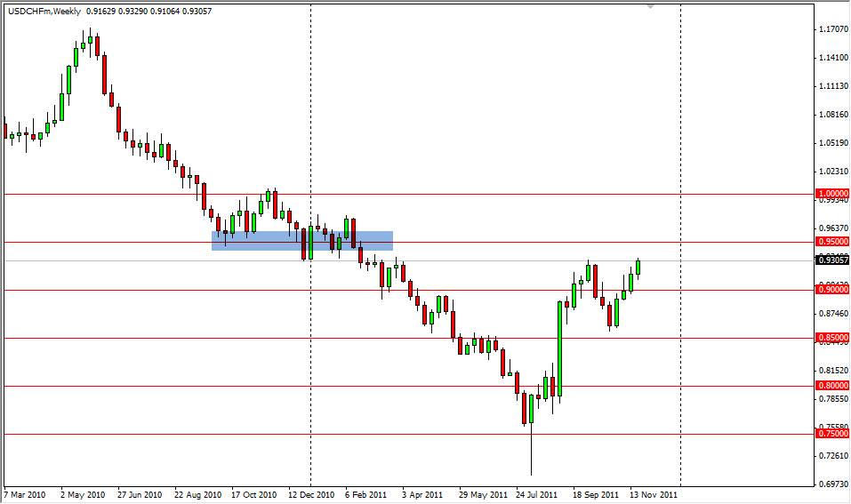Select the 24 Jul 2011 date label

(536, 493)
